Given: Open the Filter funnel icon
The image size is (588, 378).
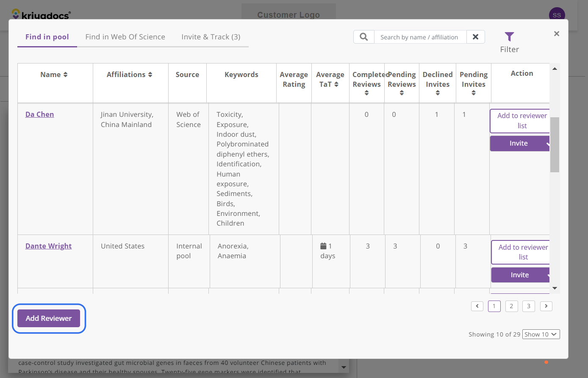Looking at the screenshot, I should coord(509,37).
